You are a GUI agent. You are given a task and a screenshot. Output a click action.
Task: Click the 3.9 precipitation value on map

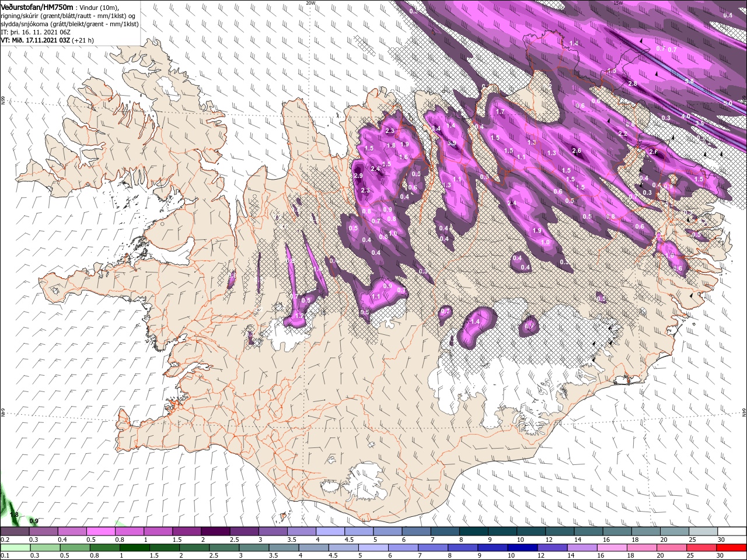tap(452, 143)
